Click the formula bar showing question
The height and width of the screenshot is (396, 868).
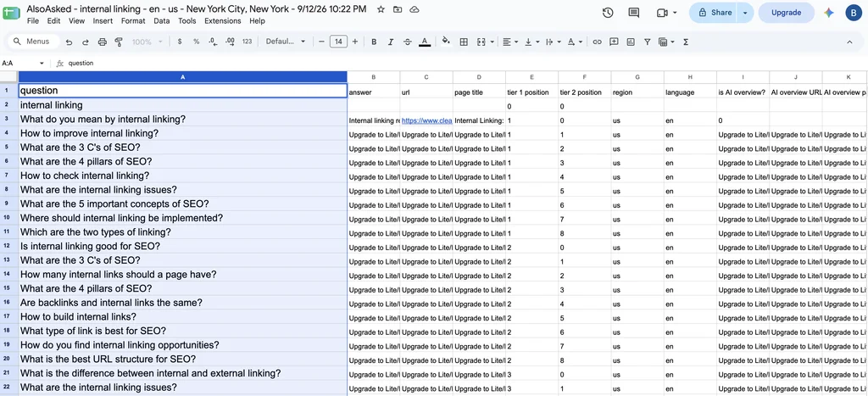click(x=465, y=63)
